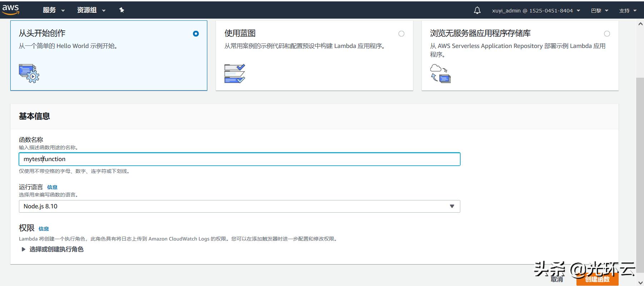Click the 从头开始创作 card title
The width and height of the screenshot is (644, 286).
coord(42,33)
